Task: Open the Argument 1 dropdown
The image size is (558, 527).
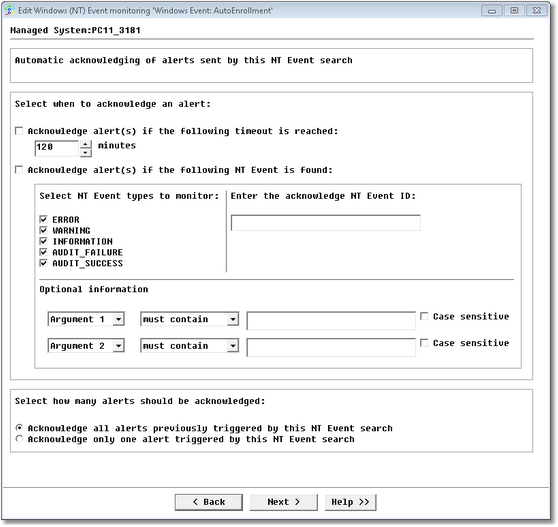Action: (86, 319)
